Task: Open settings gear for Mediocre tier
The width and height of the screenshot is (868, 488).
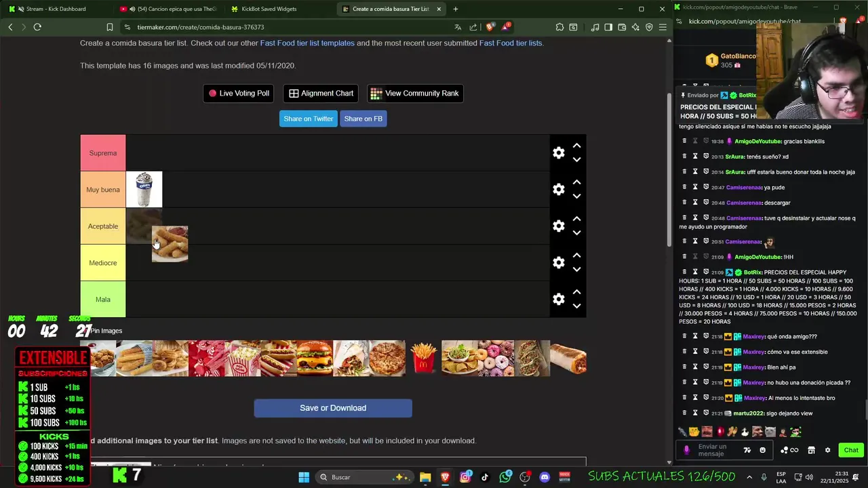Action: [559, 263]
